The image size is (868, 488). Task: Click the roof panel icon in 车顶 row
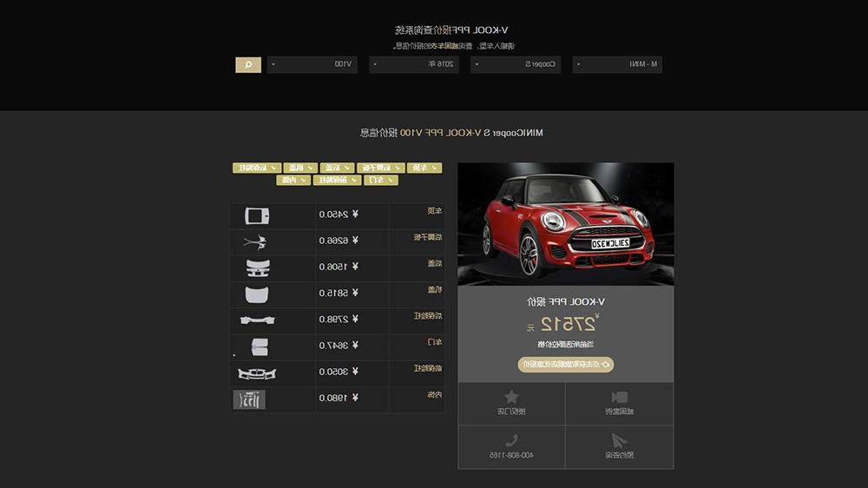tap(257, 215)
